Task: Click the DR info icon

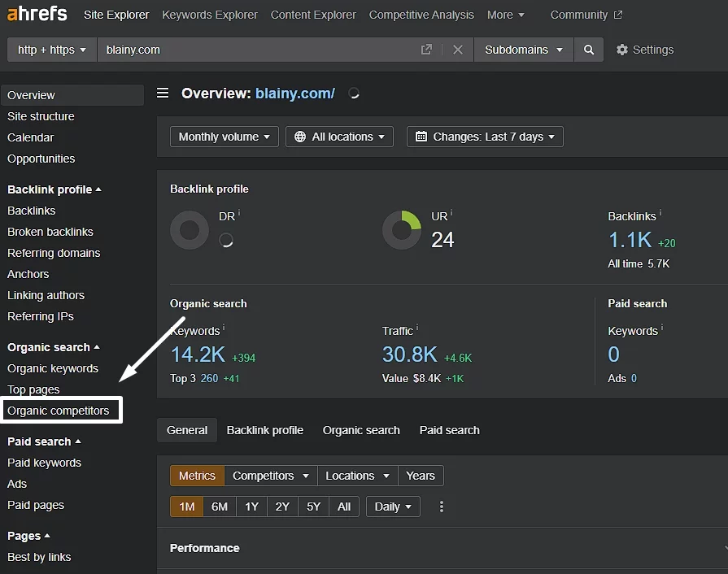Action: pos(239,213)
